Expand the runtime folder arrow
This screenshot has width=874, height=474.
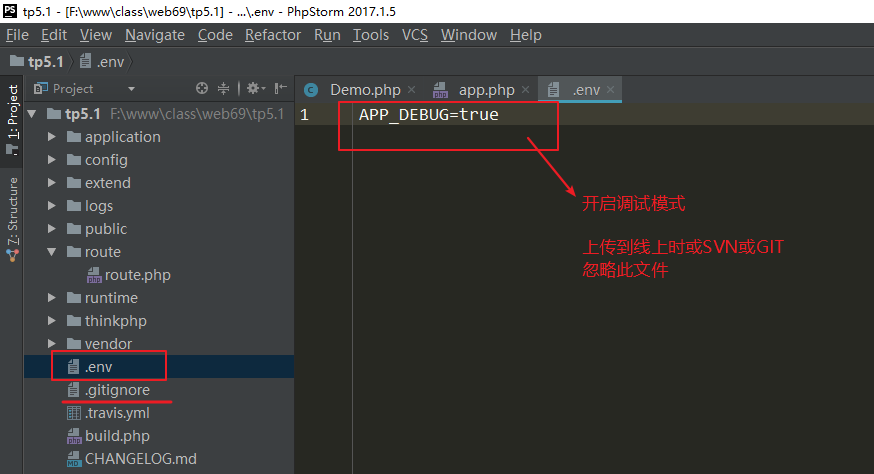pyautogui.click(x=52, y=298)
